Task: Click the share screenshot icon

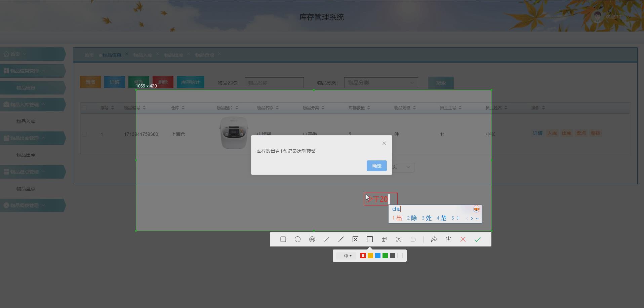Action: click(x=434, y=239)
